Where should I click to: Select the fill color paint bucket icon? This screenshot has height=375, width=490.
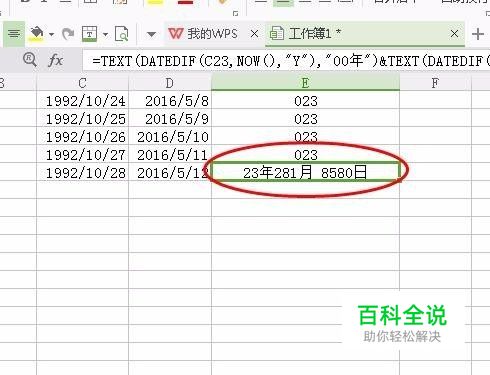tap(36, 34)
